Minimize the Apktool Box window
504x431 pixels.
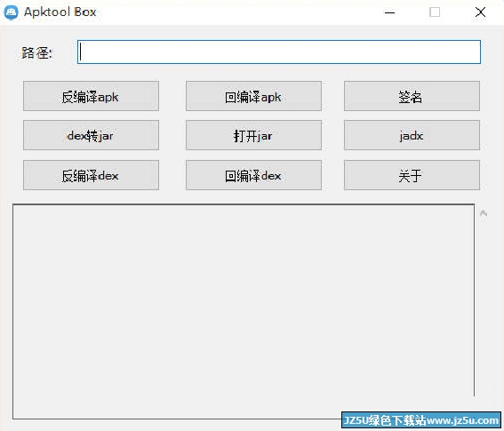coord(389,12)
